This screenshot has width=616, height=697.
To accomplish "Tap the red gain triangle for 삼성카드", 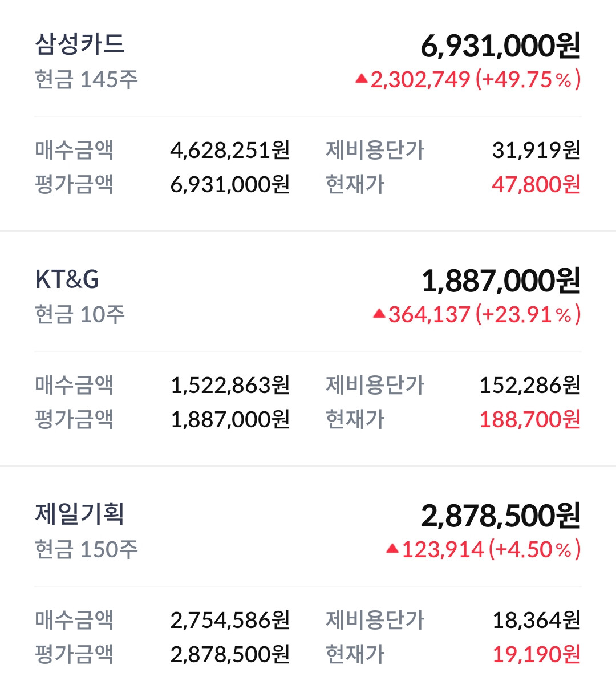I will coord(361,79).
